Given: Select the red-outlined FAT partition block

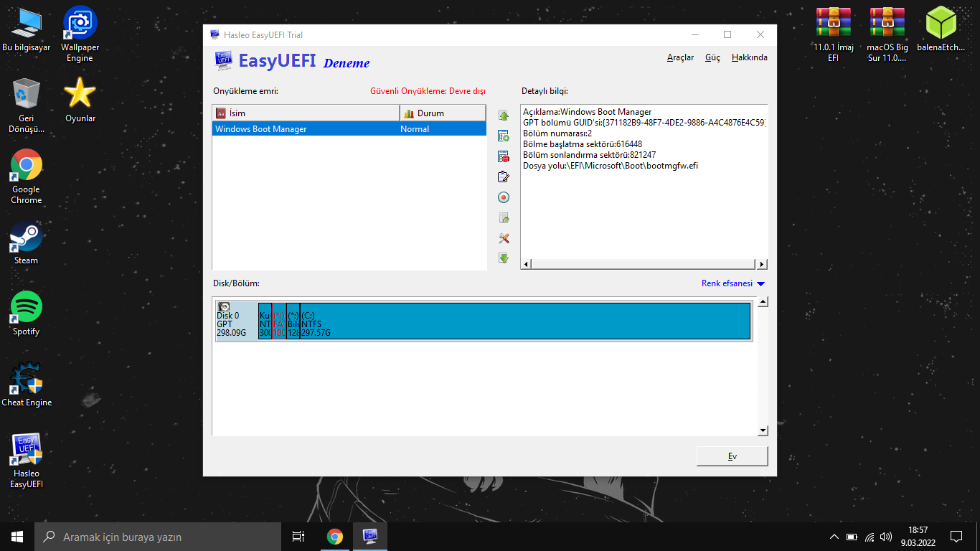Looking at the screenshot, I should tap(279, 321).
